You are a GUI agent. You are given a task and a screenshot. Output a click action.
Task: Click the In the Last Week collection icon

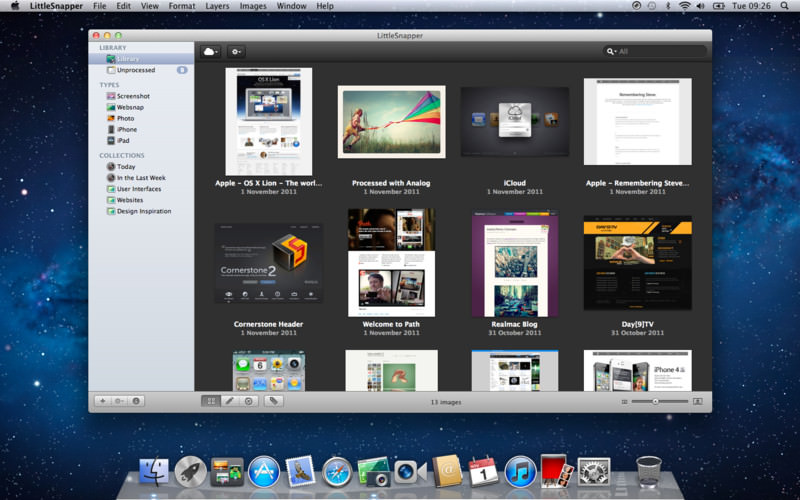click(111, 178)
